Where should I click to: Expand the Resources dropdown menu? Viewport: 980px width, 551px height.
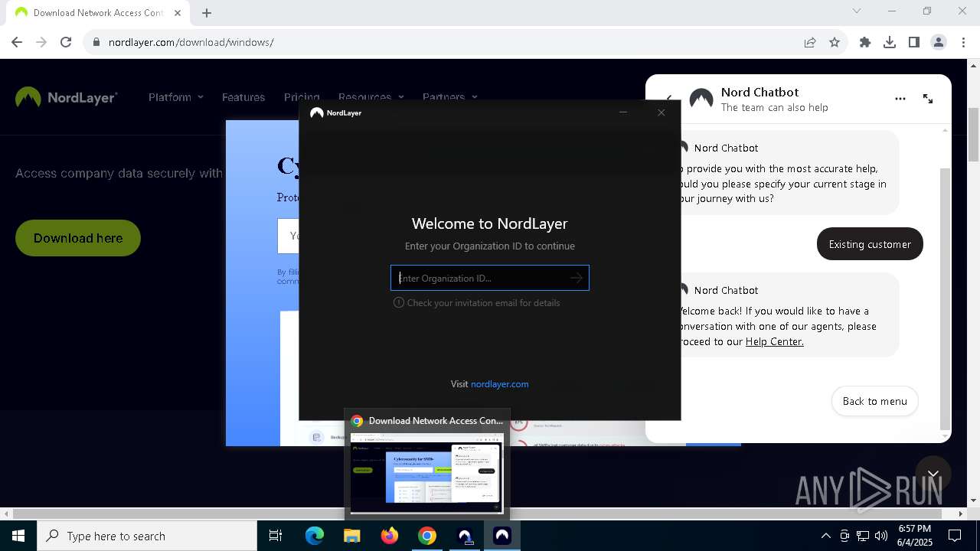pyautogui.click(x=371, y=97)
